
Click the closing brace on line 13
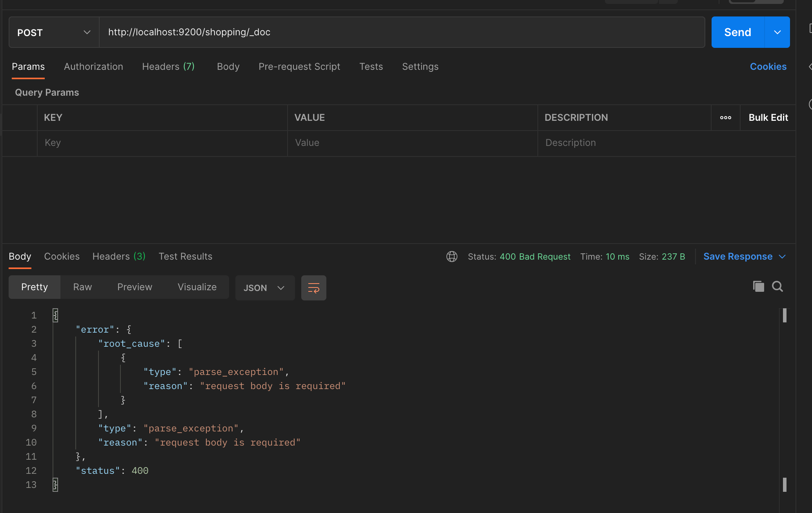(x=55, y=485)
